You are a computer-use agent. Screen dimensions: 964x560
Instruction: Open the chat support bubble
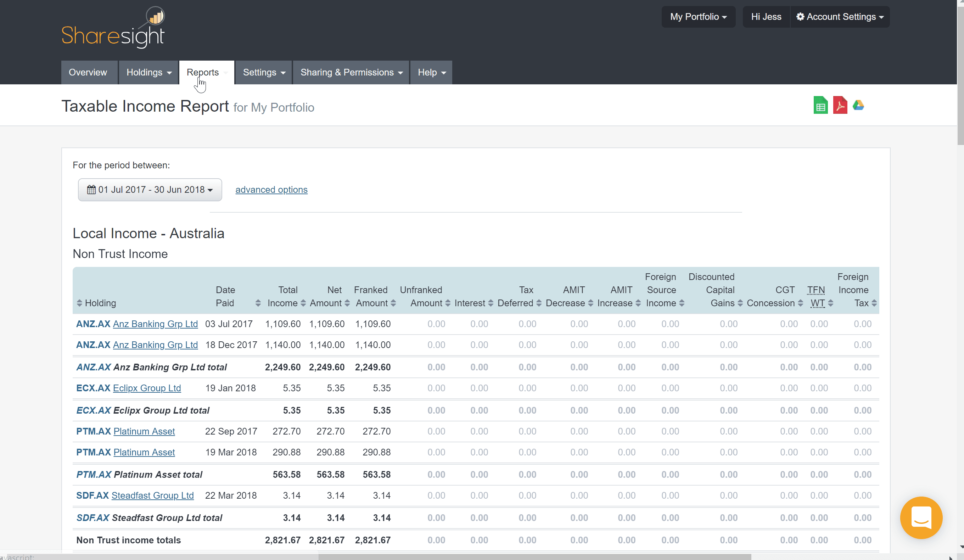coord(921,517)
